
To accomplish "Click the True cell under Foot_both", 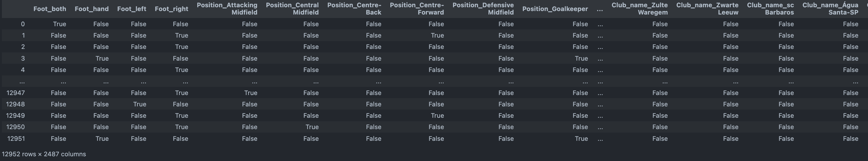I will [59, 24].
